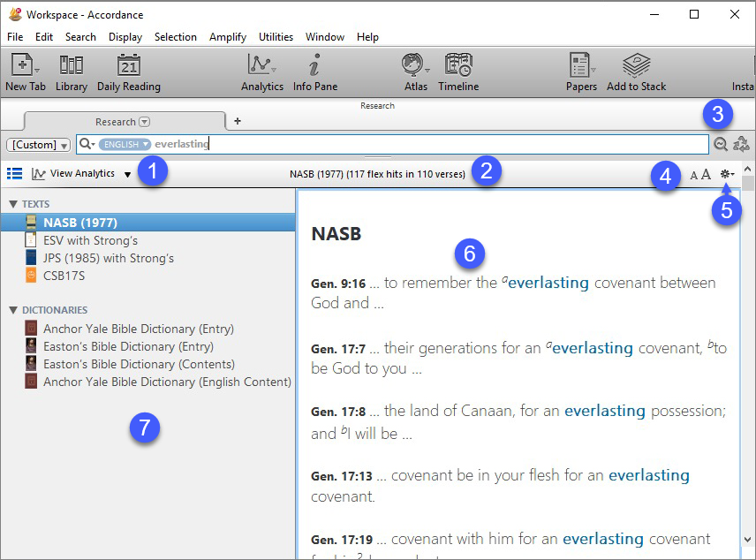Collapse the DICTIONARIES section
756x560 pixels.
pos(13,310)
